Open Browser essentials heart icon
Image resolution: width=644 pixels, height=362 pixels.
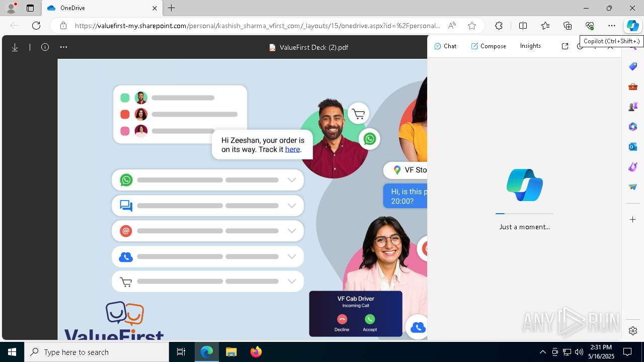(590, 26)
